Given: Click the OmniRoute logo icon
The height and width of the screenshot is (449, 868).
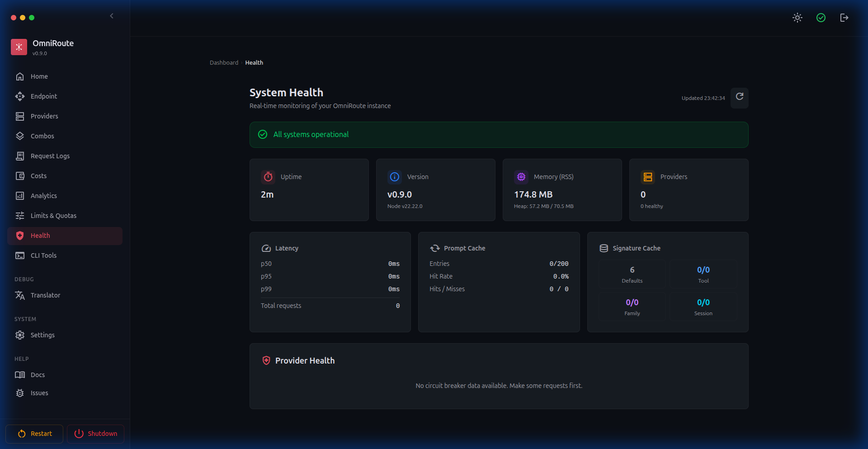Looking at the screenshot, I should [19, 47].
